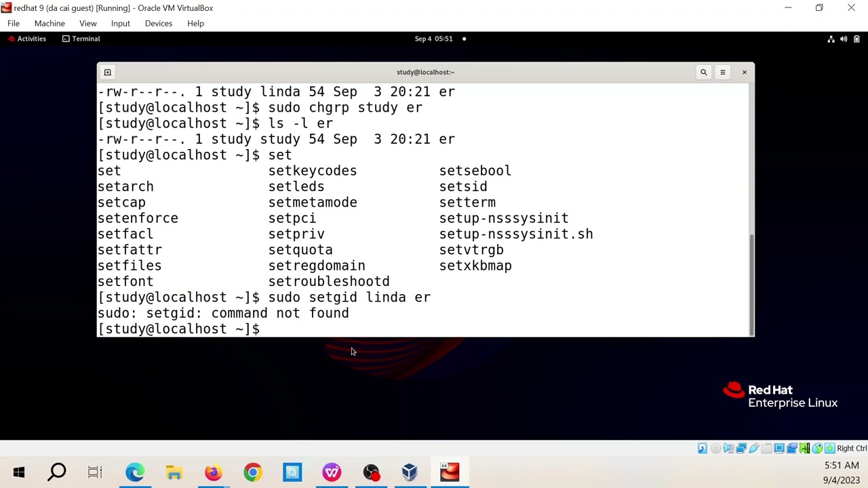Viewport: 868px width, 488px height.
Task: Click the 'sudo setgid linda er' command text
Action: pyautogui.click(x=349, y=298)
